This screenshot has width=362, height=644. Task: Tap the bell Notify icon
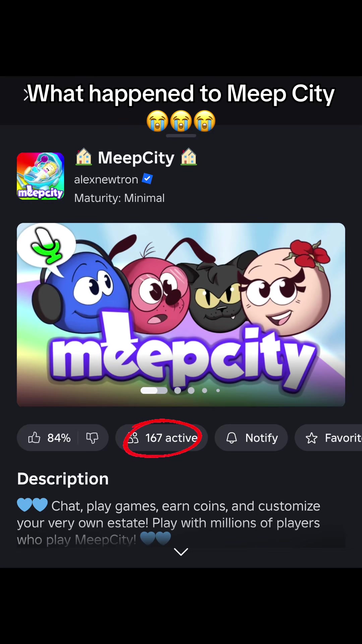pos(232,438)
